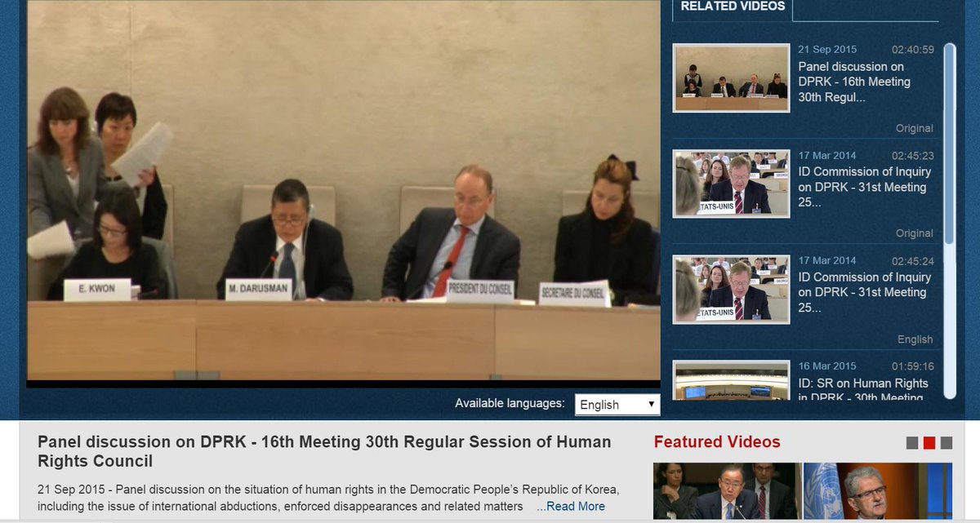
Task: Click the 'English' label under third related video
Action: coord(915,339)
